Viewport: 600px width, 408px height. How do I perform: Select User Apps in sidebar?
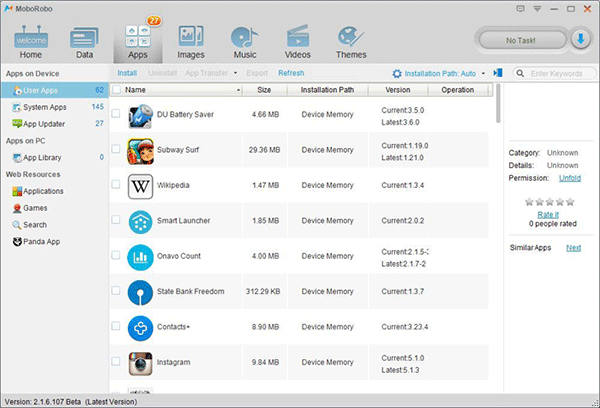(55, 90)
